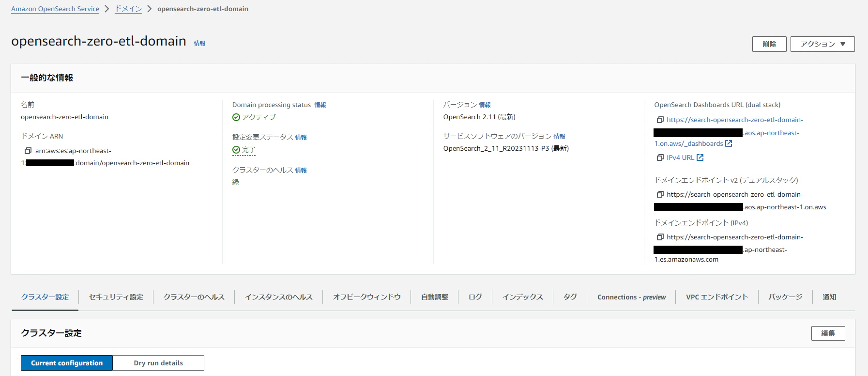Viewport: 868px width, 376px height.
Task: Open 情報 link for Domain processing status
Action: (320, 105)
